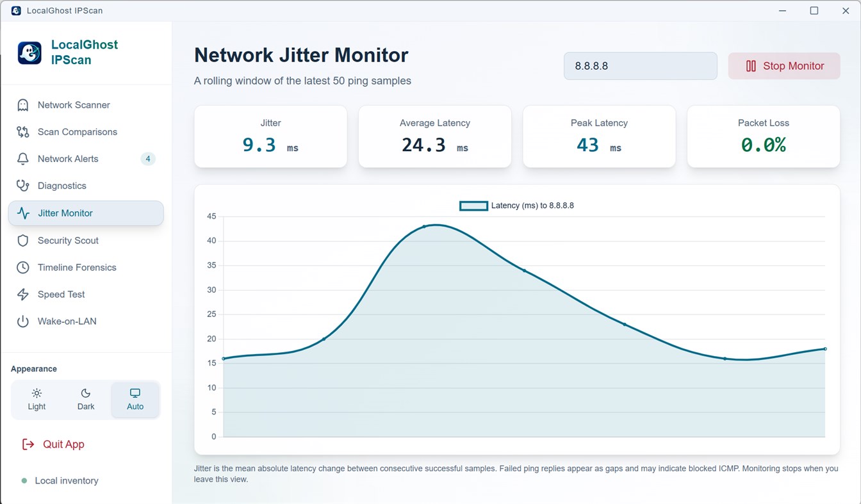
Task: Click the Average Latency 24.3 ms card
Action: click(x=435, y=137)
